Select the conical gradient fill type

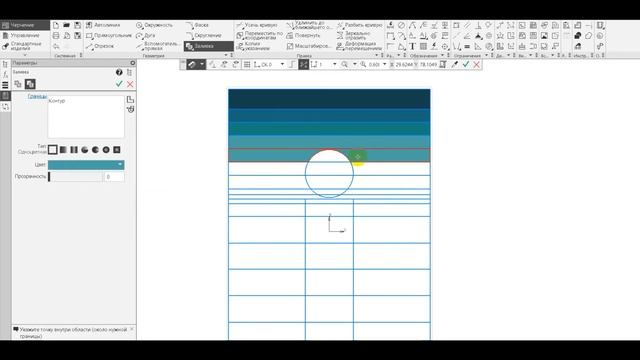click(95, 150)
